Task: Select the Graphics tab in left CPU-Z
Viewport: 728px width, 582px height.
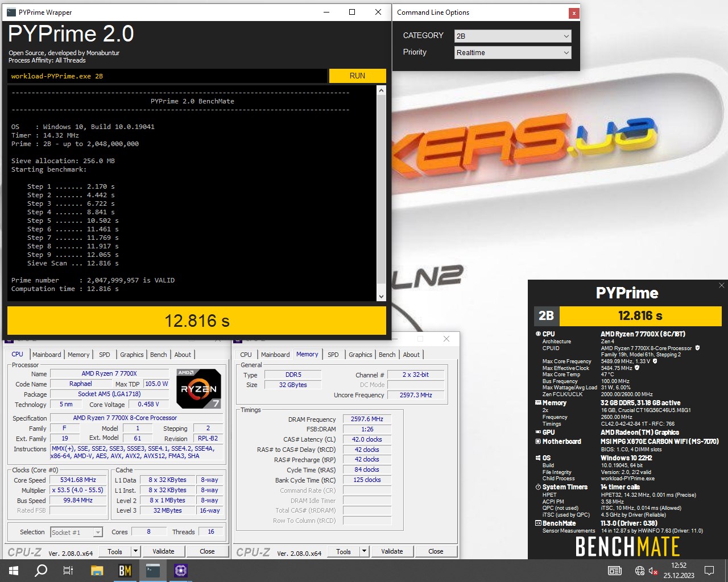Action: [132, 355]
